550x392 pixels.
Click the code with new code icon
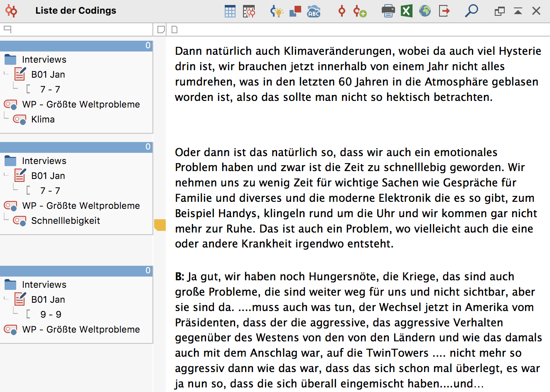pyautogui.click(x=360, y=11)
